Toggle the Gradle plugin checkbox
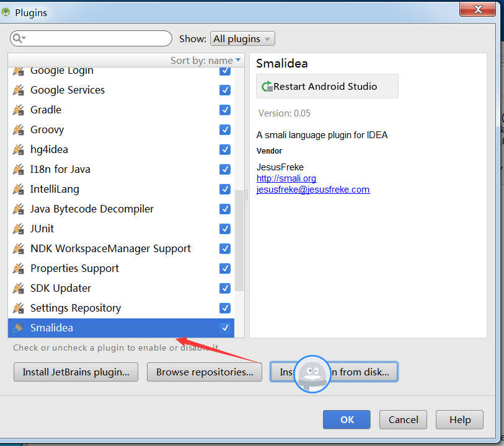 tap(225, 110)
